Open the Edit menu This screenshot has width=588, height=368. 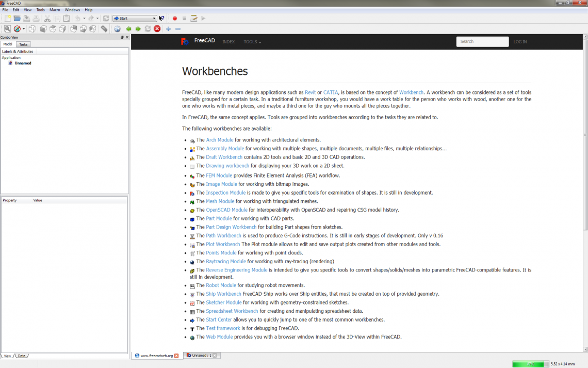coord(16,10)
